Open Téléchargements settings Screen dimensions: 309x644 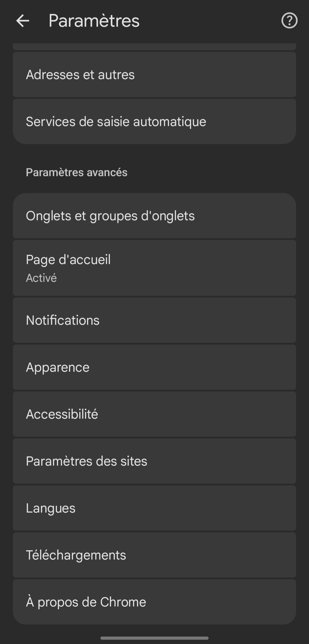(x=154, y=555)
